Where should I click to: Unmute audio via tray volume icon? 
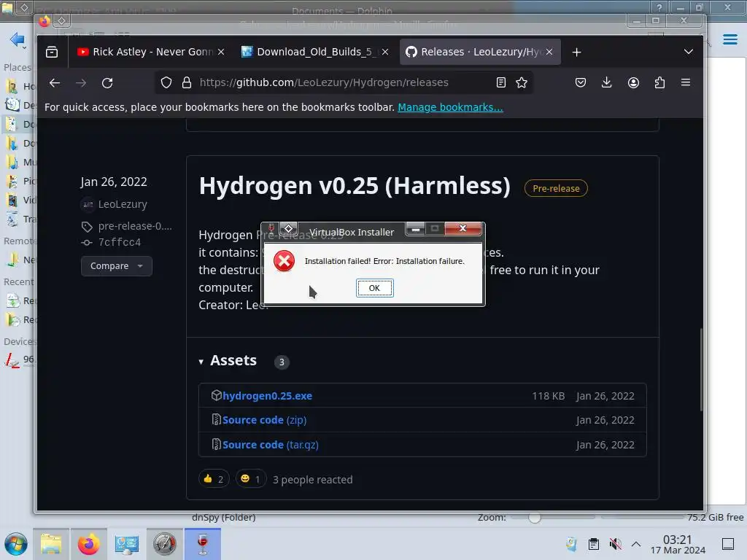(615, 544)
